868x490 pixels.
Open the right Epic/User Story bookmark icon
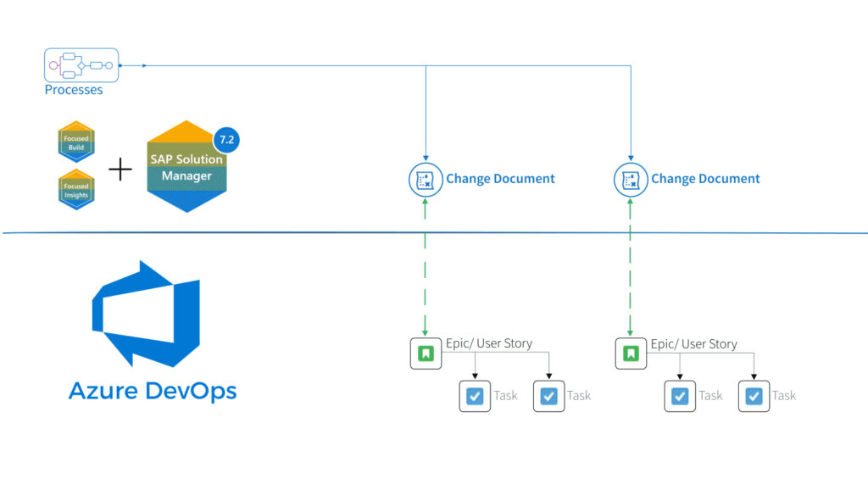point(630,353)
